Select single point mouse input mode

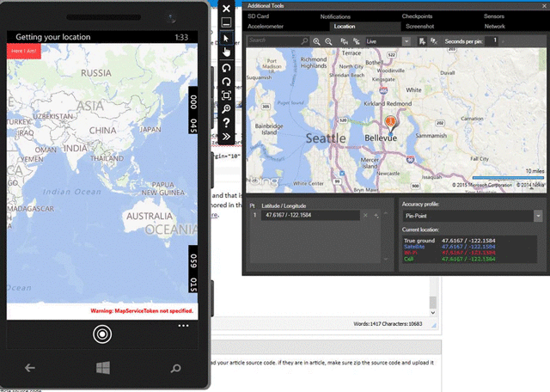pos(226,38)
